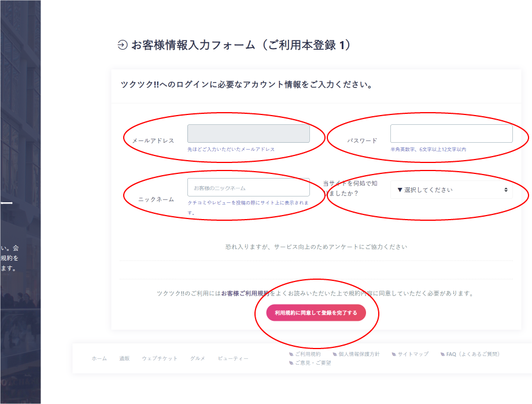The image size is (532, 404).
Task: Open the 個人情報保護方針 footer link
Action: click(x=359, y=354)
